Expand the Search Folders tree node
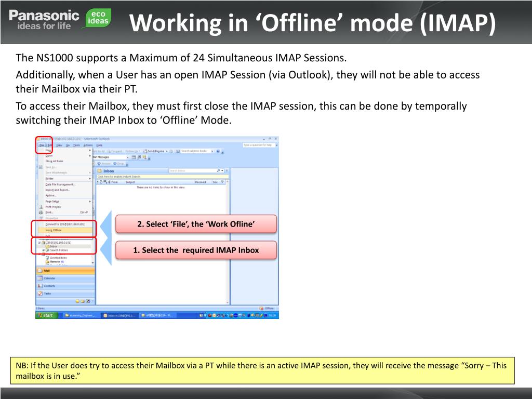This screenshot has width=532, height=399. pyautogui.click(x=43, y=250)
